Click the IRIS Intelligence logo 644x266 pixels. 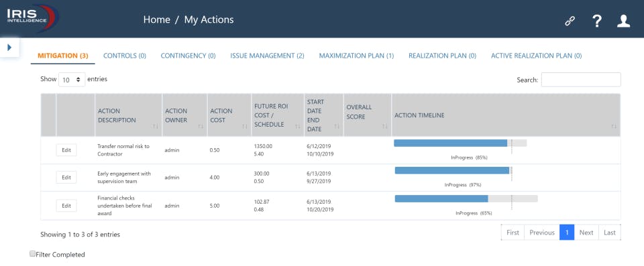pos(33,18)
